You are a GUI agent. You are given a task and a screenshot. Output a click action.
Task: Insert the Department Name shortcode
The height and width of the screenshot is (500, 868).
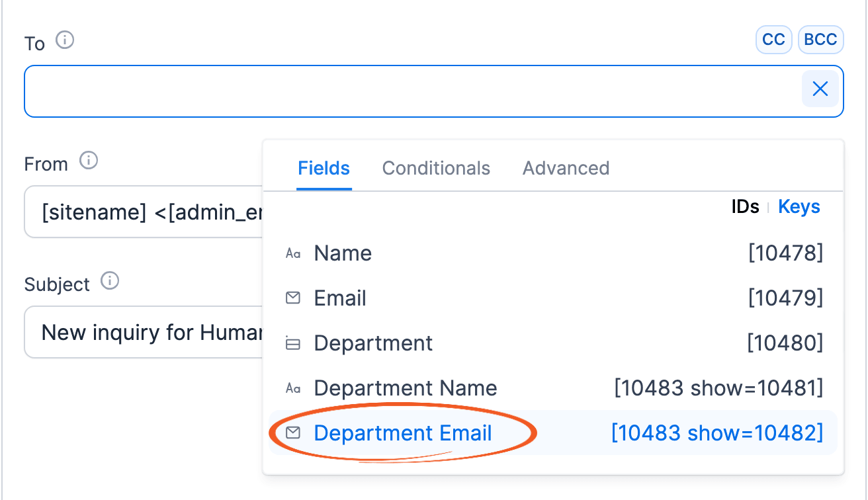click(553, 388)
